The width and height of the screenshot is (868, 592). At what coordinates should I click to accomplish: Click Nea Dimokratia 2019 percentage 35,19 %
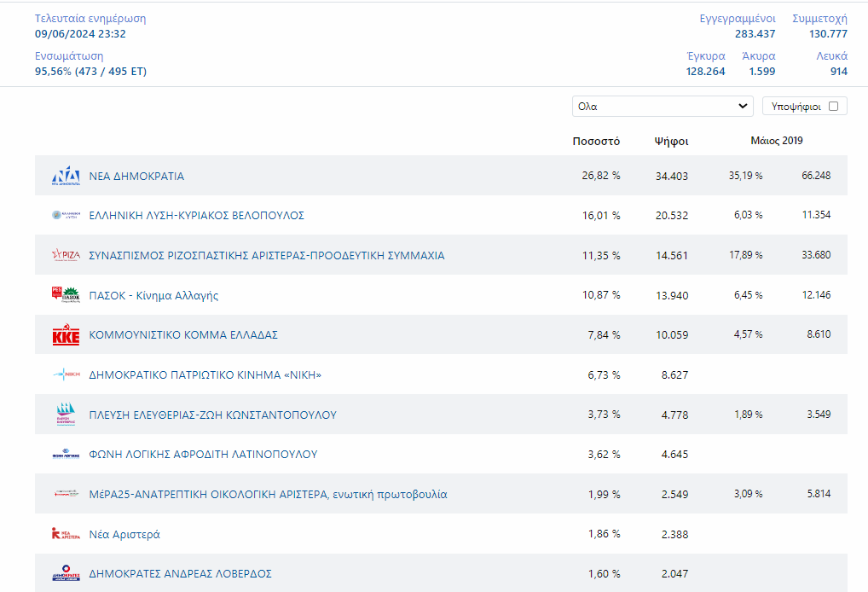tap(746, 176)
